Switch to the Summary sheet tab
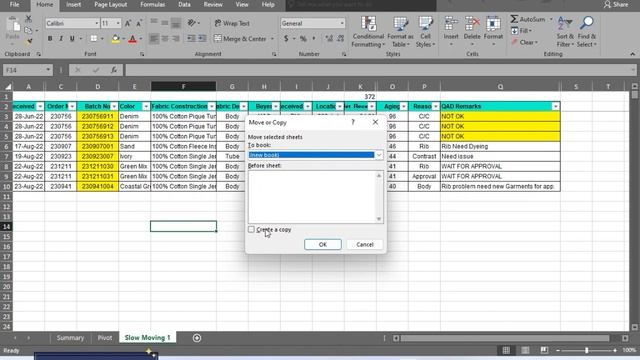This screenshot has width=640, height=360. 70,338
